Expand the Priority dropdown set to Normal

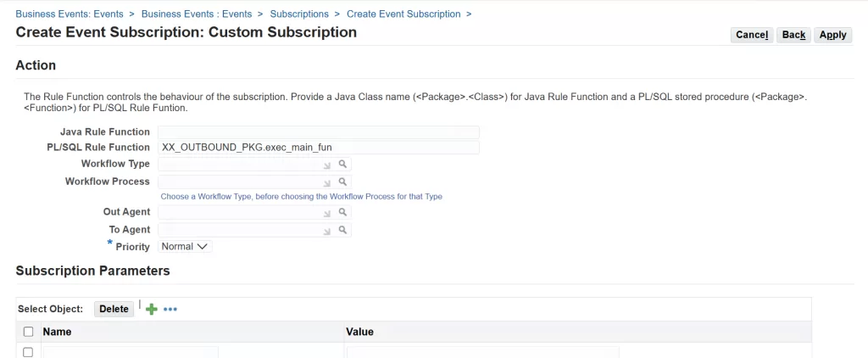tap(184, 247)
